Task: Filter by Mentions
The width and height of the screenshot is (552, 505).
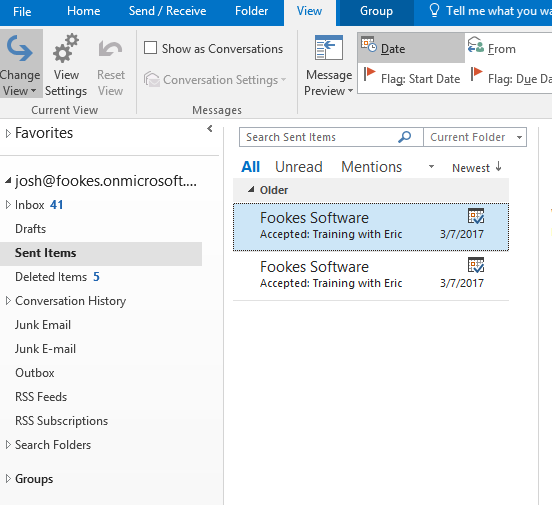Action: [x=371, y=167]
